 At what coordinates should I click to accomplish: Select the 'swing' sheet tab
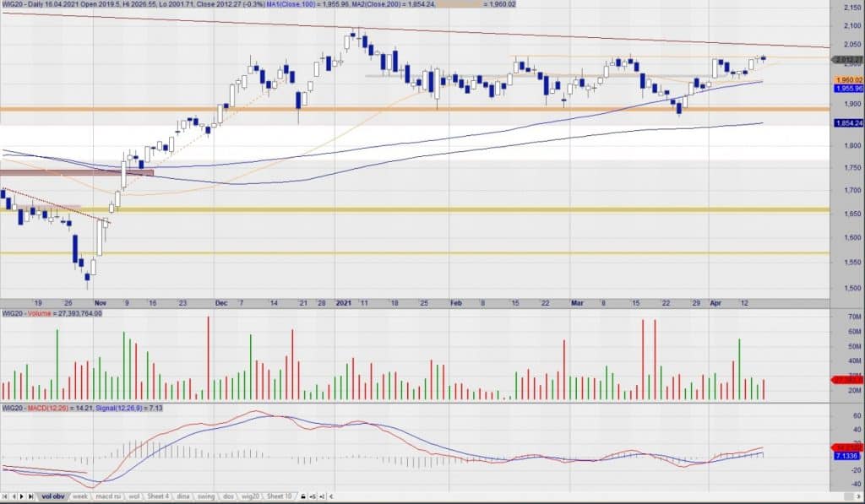coord(208,496)
